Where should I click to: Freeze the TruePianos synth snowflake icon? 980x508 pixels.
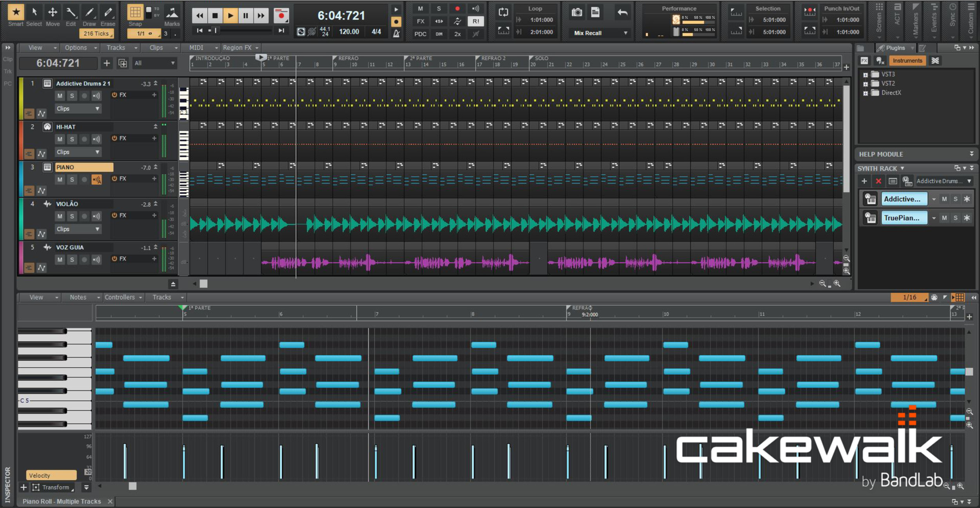coord(967,218)
